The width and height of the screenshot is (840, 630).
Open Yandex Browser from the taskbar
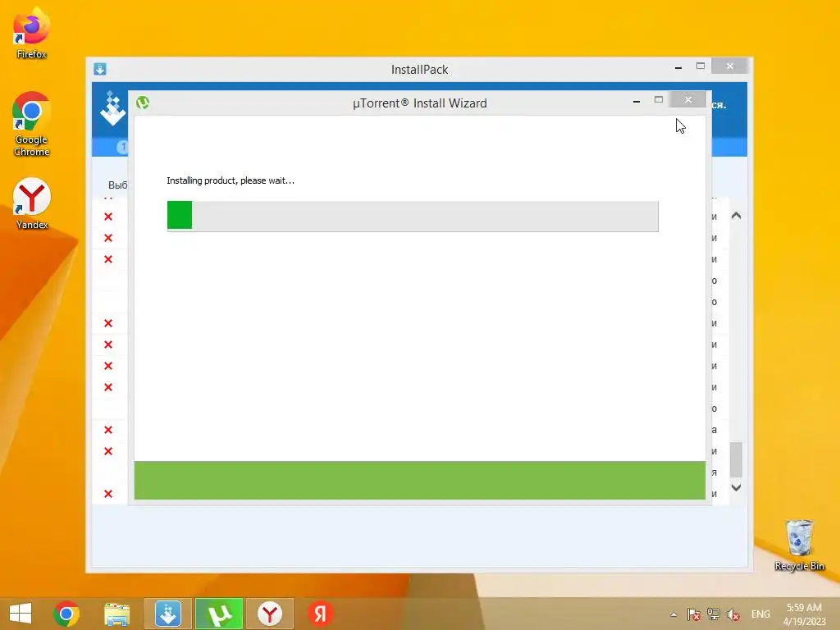[x=269, y=614]
